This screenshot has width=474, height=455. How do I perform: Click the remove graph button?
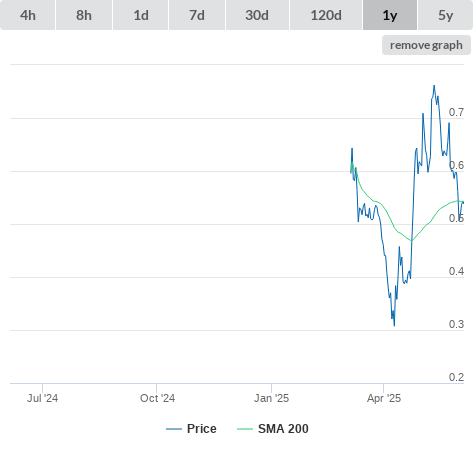[426, 45]
